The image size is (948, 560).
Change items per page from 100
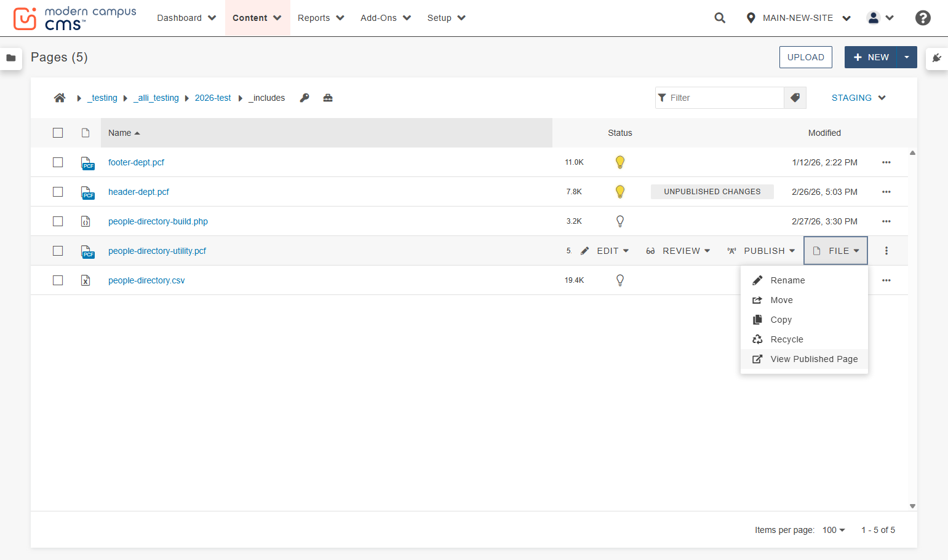click(834, 530)
